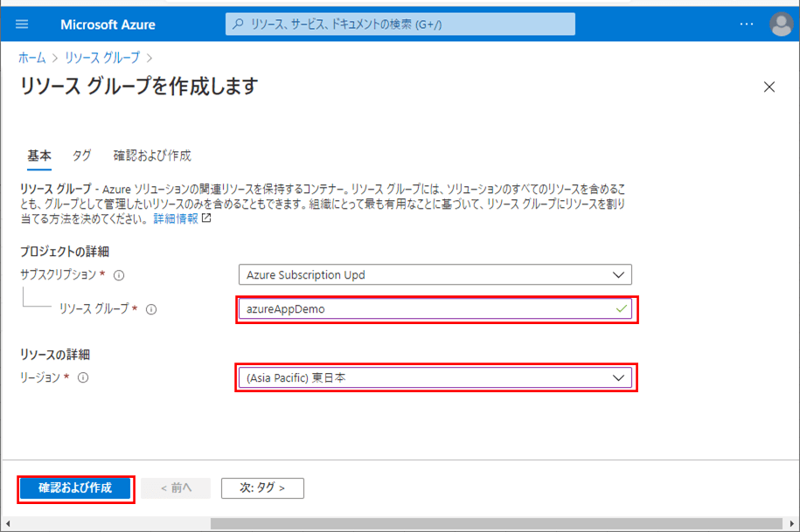Open the 詳細情報 link

point(176,218)
